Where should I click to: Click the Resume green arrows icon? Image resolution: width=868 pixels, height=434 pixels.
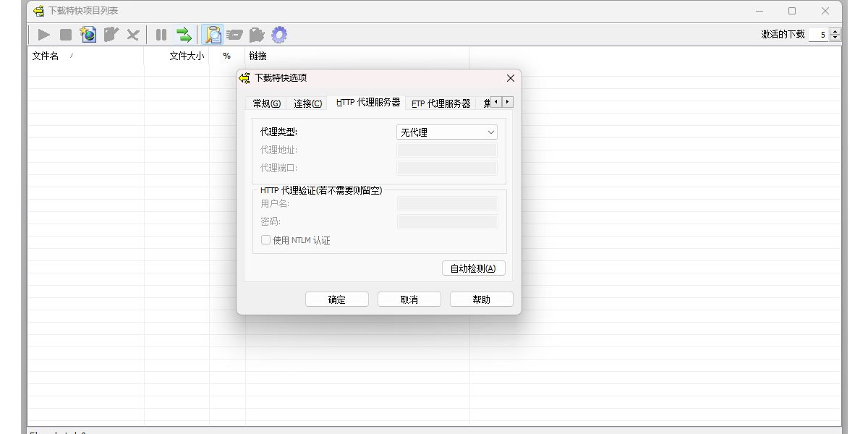pyautogui.click(x=184, y=34)
